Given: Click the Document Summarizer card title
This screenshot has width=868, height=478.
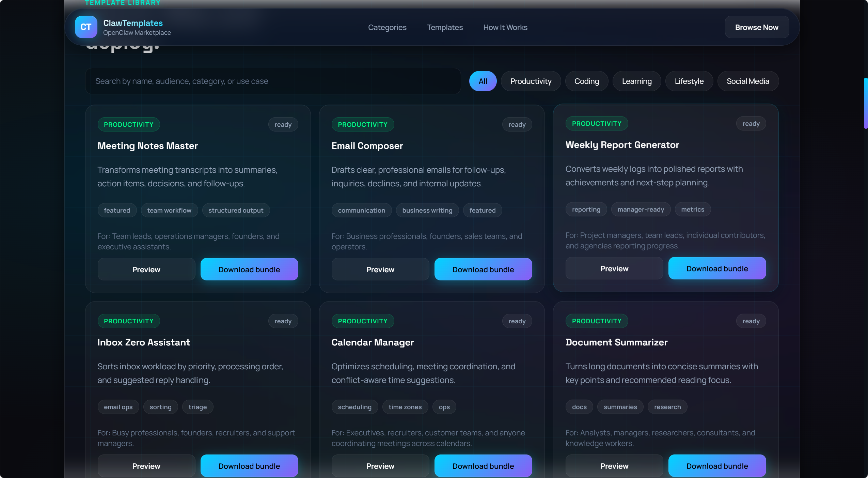Looking at the screenshot, I should point(616,342).
